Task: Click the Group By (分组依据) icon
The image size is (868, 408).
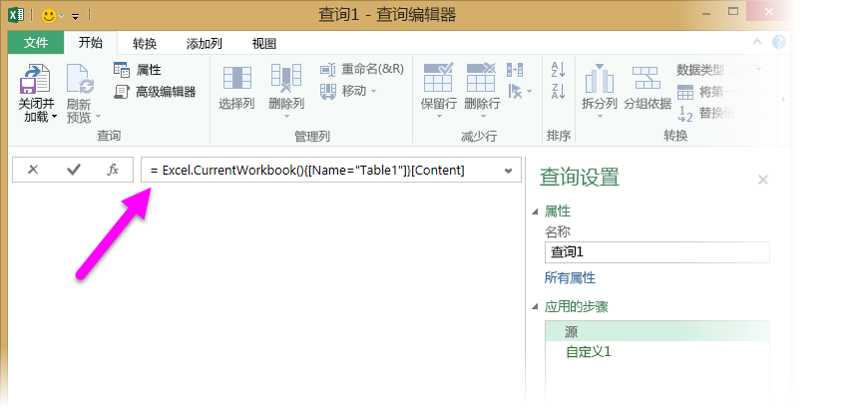Action: point(647,80)
